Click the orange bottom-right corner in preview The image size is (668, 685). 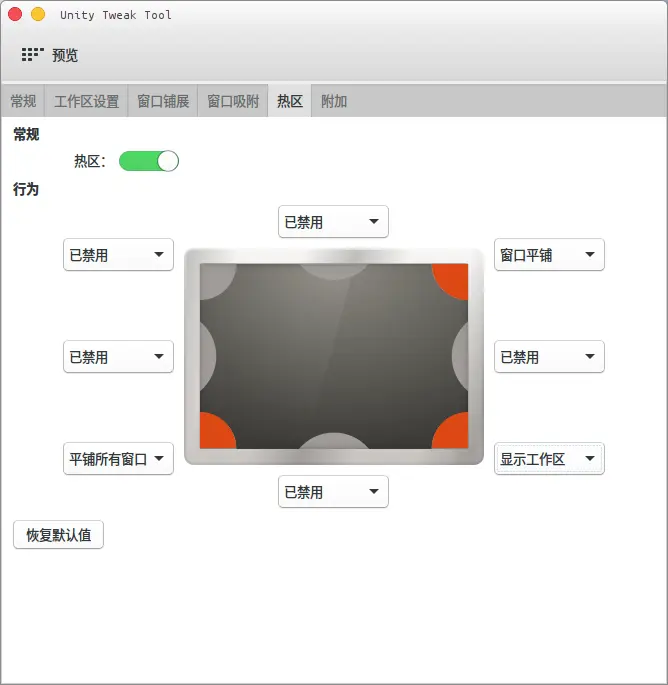452,432
